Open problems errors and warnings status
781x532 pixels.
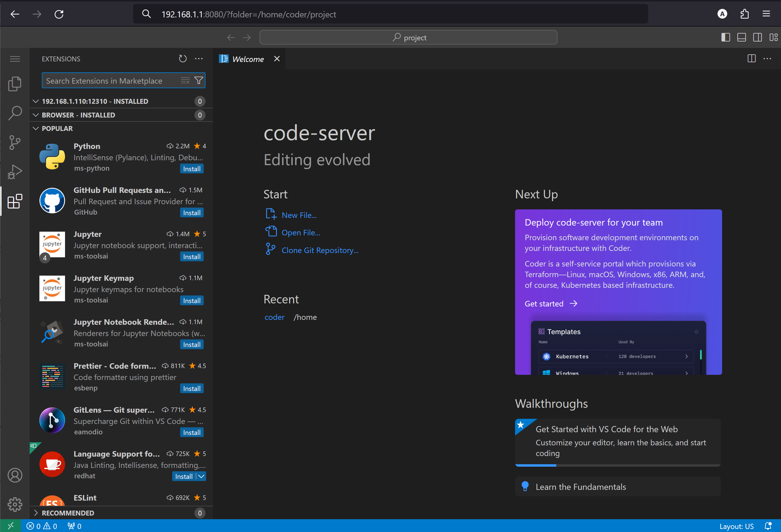click(42, 526)
